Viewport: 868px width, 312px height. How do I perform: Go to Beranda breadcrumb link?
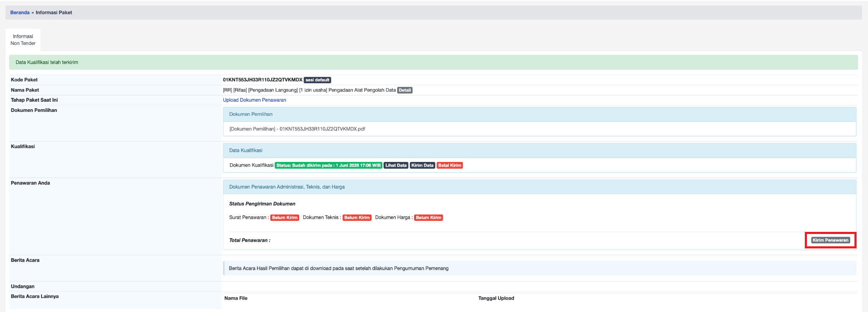click(20, 13)
